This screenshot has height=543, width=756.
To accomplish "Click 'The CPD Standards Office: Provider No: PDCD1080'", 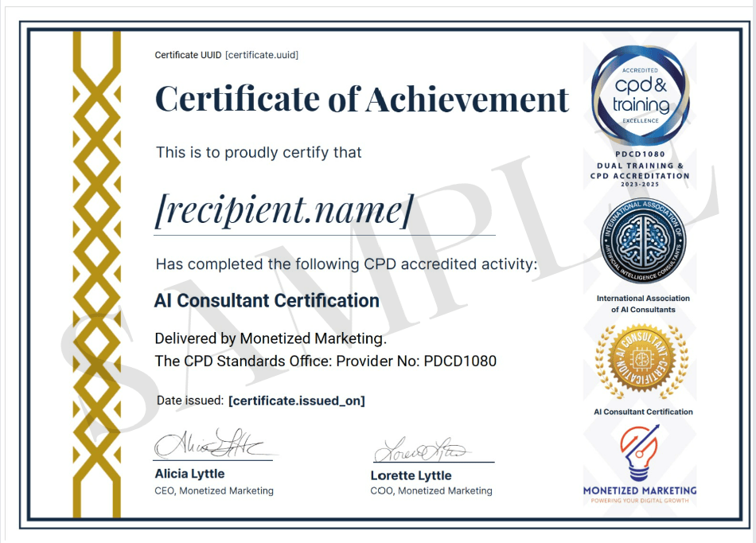I will click(x=325, y=361).
